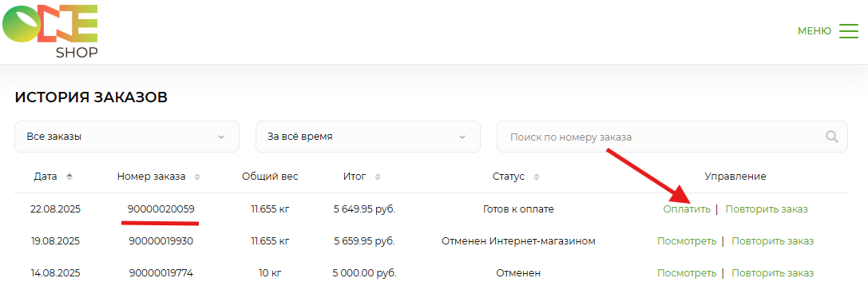Repeat order 90000019774

(773, 273)
